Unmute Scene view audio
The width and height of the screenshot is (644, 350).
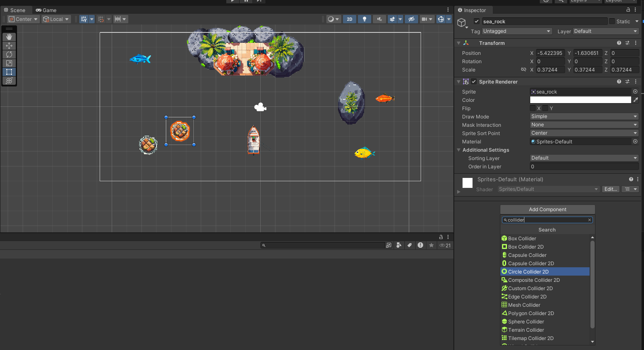(x=379, y=19)
